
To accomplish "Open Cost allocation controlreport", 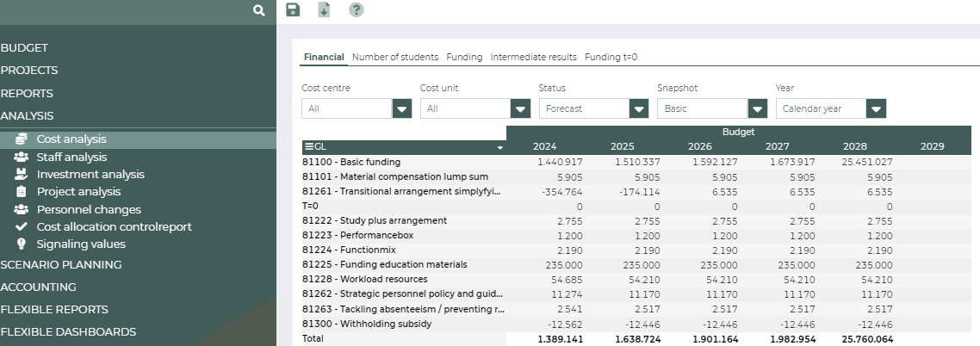I will point(115,226).
